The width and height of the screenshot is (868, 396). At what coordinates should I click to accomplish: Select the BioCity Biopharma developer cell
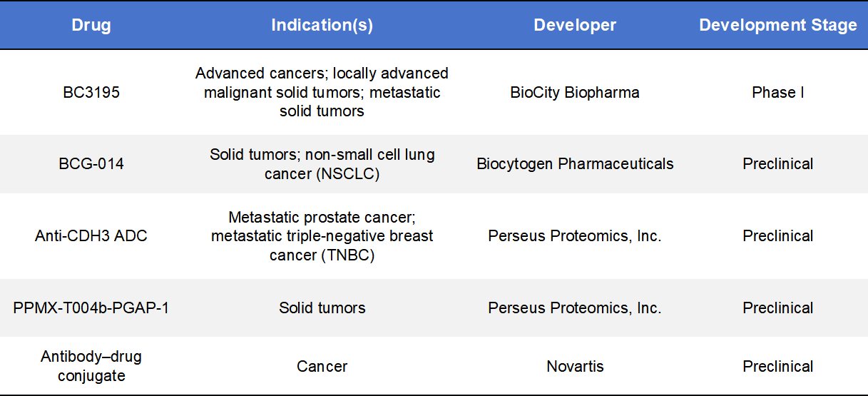[x=575, y=92]
